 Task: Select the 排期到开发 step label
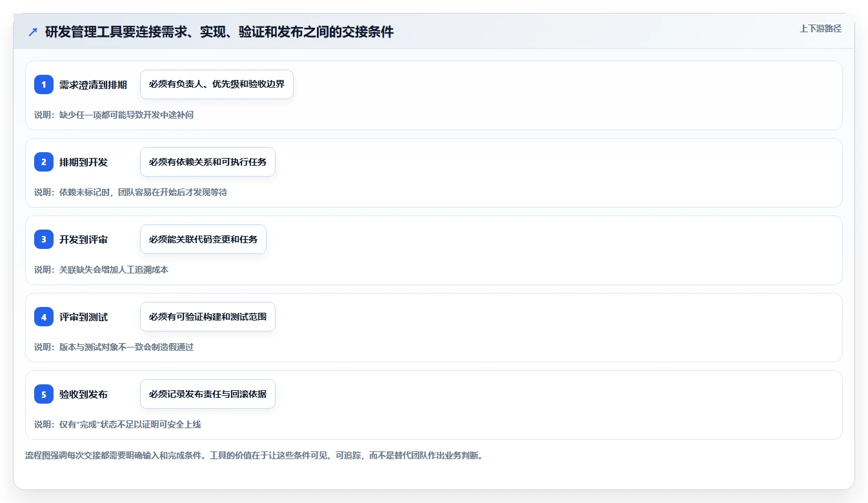click(x=83, y=162)
